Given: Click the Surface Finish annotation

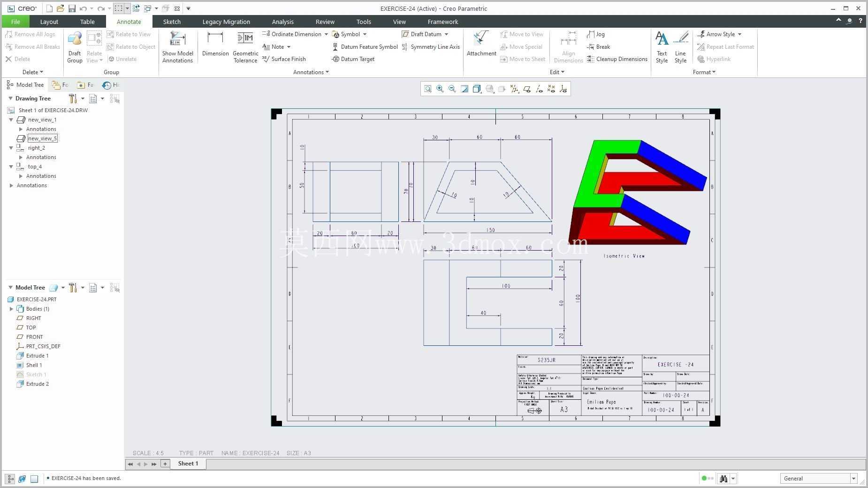Looking at the screenshot, I should (x=284, y=59).
